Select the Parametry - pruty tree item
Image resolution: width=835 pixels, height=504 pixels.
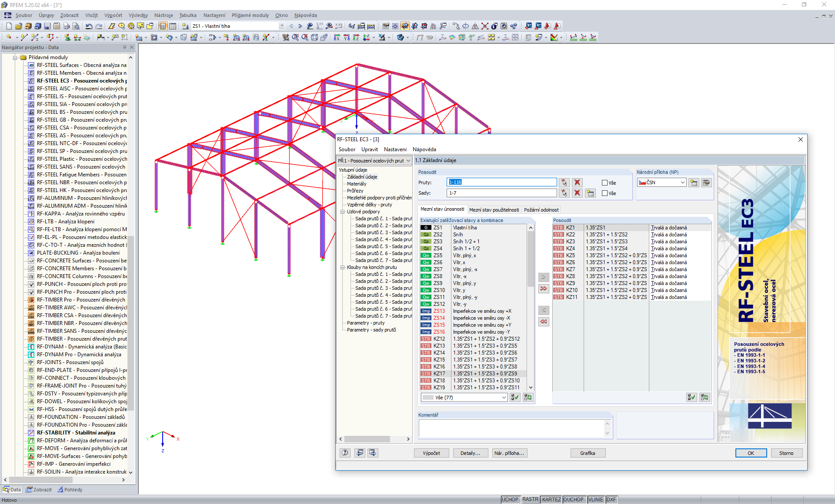(x=366, y=323)
